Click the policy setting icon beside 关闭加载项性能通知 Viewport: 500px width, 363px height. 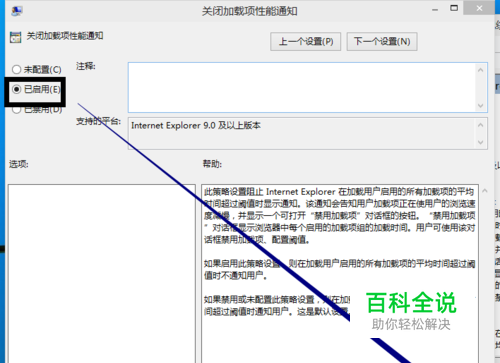tap(15, 37)
